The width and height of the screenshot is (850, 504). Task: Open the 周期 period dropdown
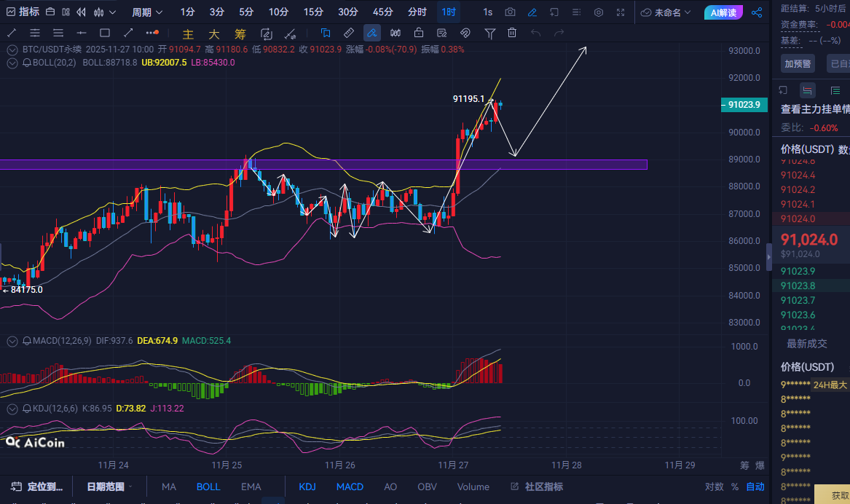pos(146,12)
